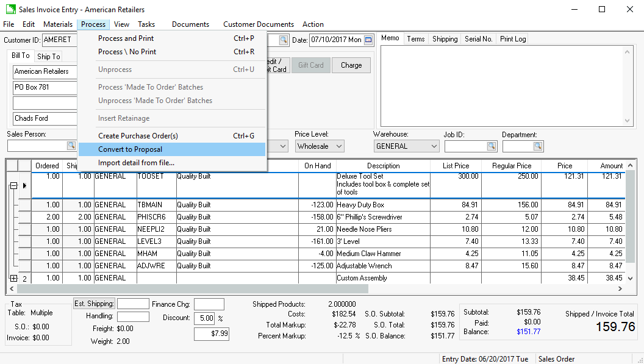This screenshot has width=644, height=364.
Task: Open the Customer ID lookup magnifier
Action: click(x=283, y=40)
